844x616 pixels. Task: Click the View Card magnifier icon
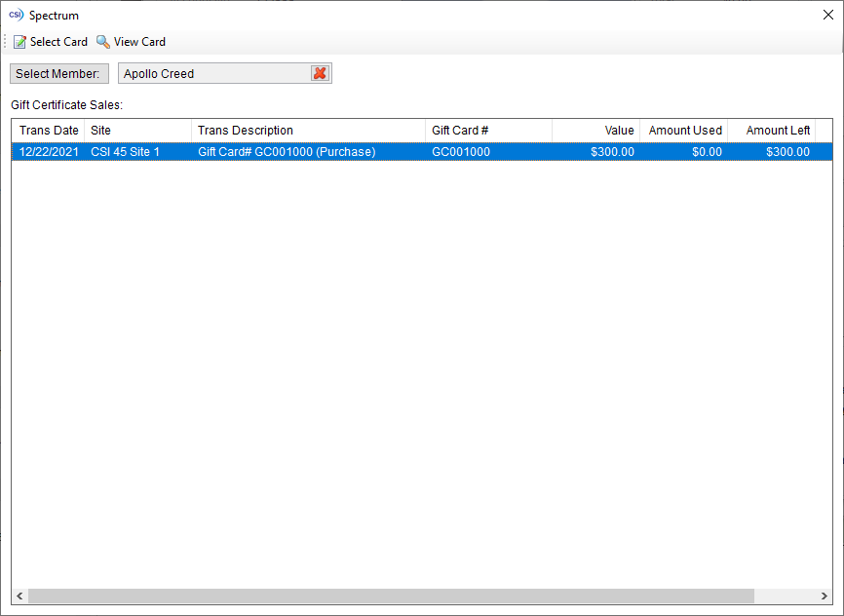tap(102, 42)
